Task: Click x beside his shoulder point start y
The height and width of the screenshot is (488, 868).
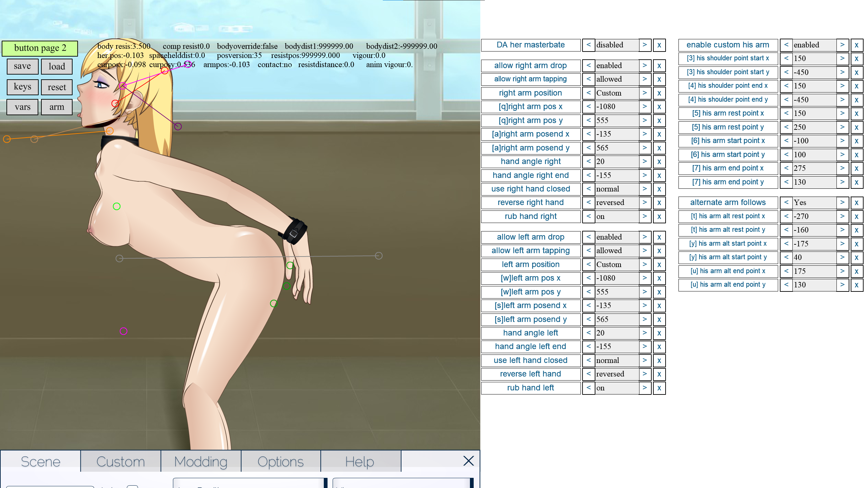Action: [x=856, y=73]
